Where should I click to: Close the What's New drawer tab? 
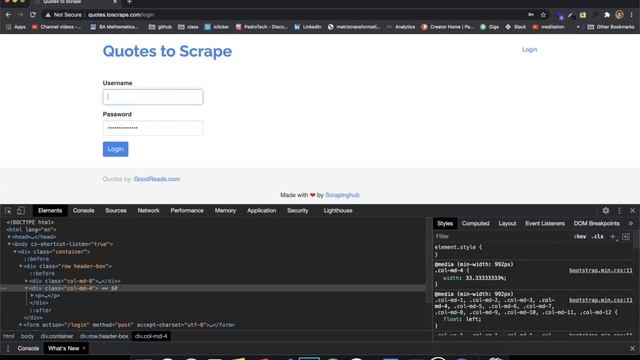pos(84,348)
